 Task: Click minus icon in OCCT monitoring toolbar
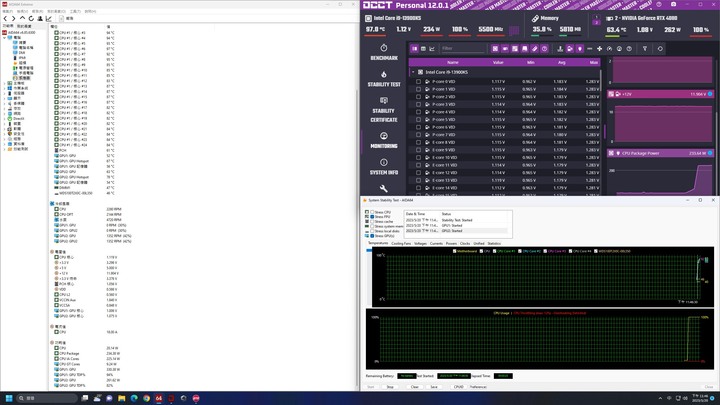pos(590,49)
